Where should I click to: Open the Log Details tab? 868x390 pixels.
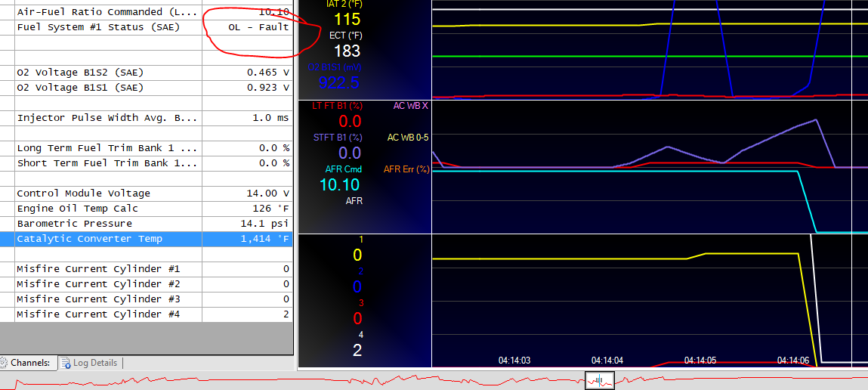90,363
